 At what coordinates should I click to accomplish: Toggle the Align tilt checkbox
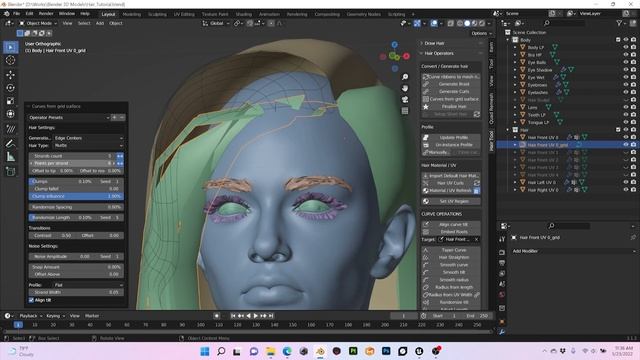click(31, 300)
